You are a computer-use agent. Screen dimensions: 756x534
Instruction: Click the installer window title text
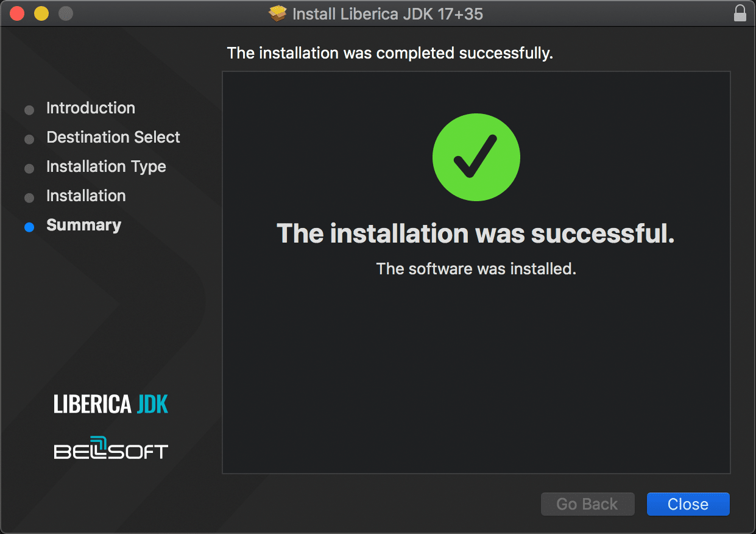[x=388, y=13]
